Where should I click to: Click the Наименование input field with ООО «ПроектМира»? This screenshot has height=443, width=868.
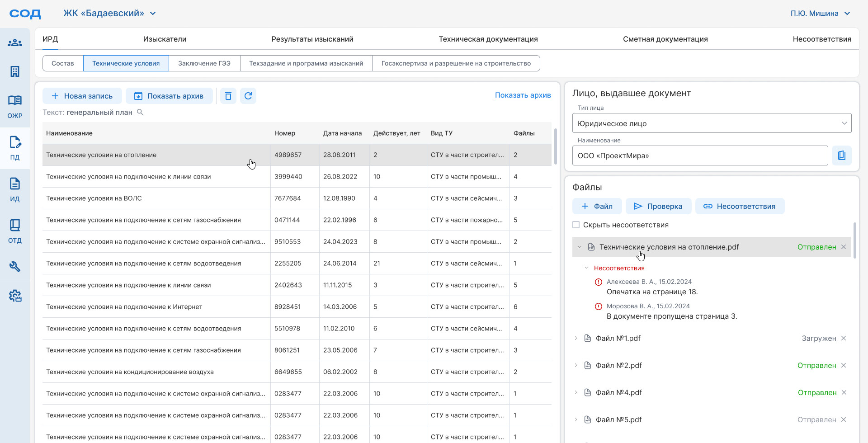[700, 156]
